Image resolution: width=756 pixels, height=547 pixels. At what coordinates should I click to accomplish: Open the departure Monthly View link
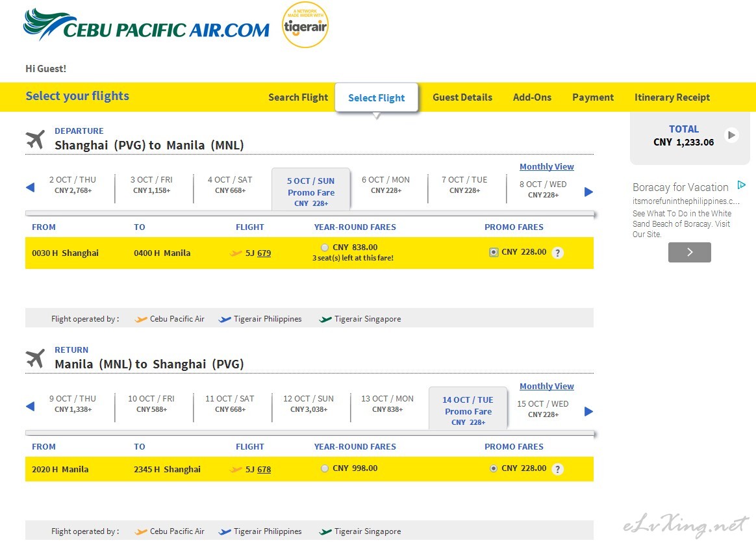pyautogui.click(x=547, y=166)
